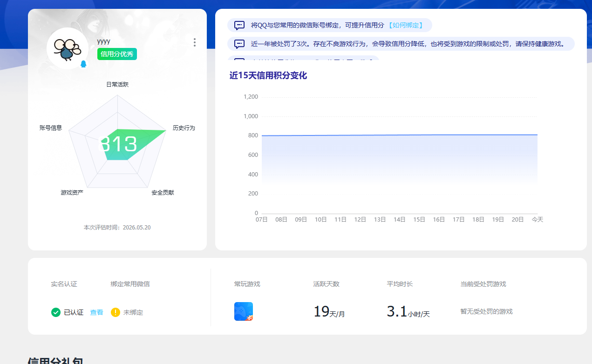Click the 信用分优秀 green badge

[x=117, y=54]
